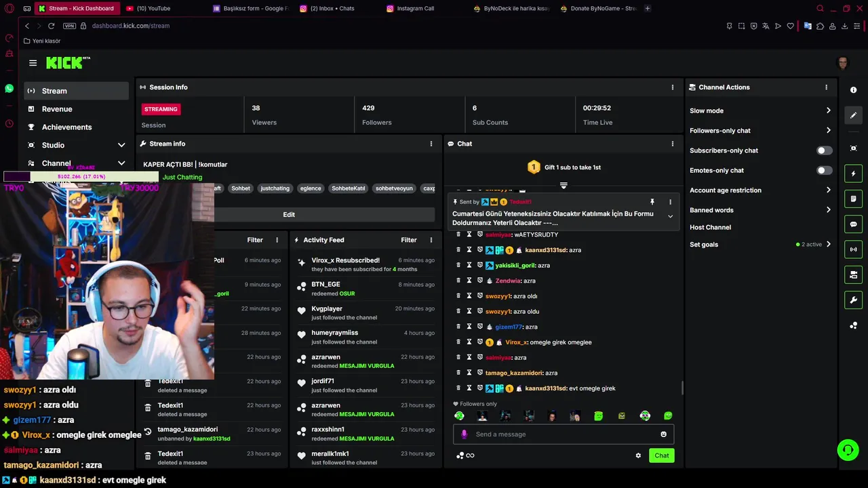Click Virox_x Resubscribed activity entry
Screen dimensions: 868x488
[x=366, y=264]
